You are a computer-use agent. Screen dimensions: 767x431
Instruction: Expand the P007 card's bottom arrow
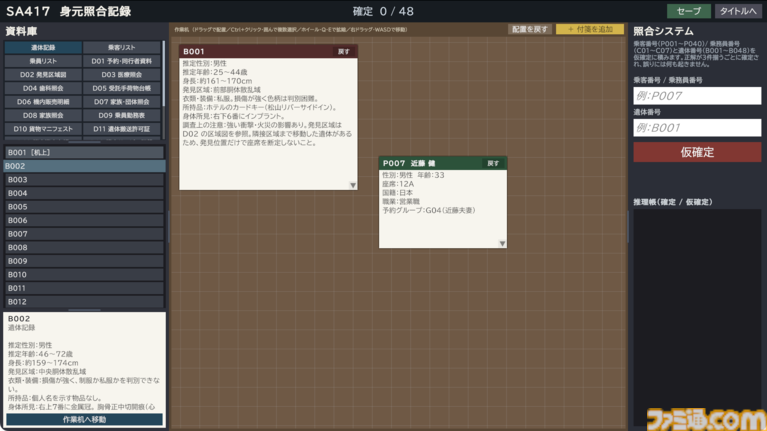(x=502, y=243)
